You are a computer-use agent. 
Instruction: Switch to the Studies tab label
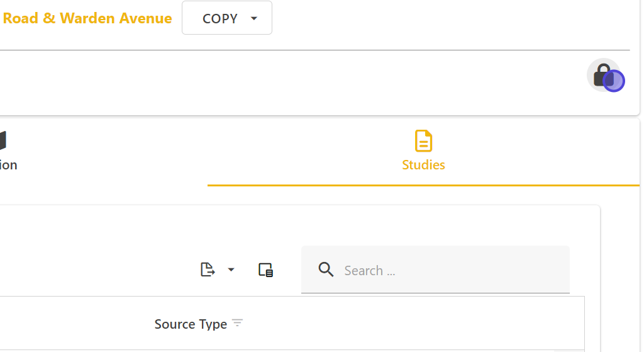pyautogui.click(x=423, y=165)
